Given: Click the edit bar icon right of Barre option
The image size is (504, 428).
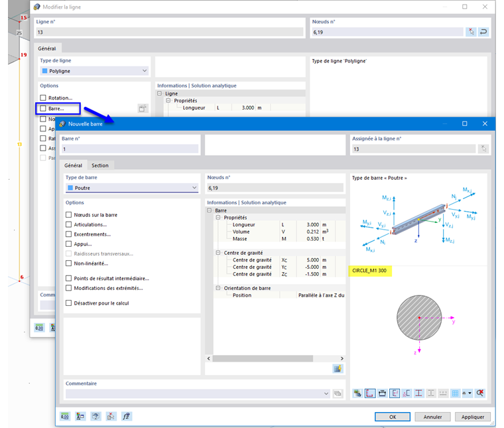Looking at the screenshot, I should coord(143,108).
